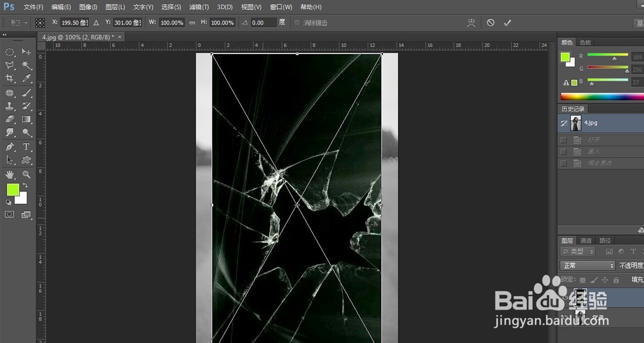Select the Pen tool
The height and width of the screenshot is (343, 644).
click(x=10, y=147)
